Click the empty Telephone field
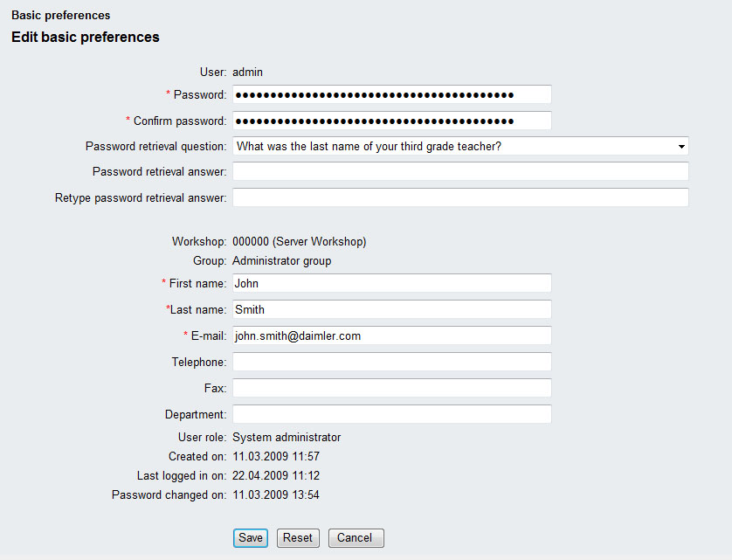 pyautogui.click(x=391, y=362)
